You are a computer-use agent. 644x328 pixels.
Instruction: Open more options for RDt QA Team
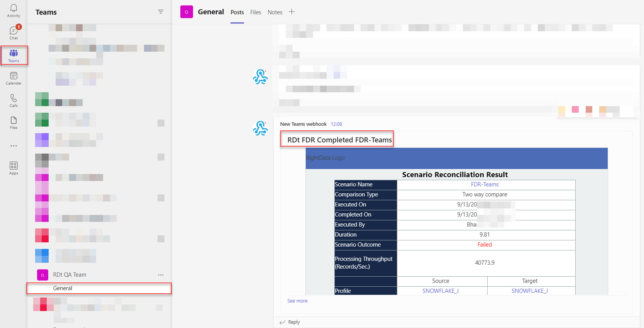pyautogui.click(x=161, y=275)
